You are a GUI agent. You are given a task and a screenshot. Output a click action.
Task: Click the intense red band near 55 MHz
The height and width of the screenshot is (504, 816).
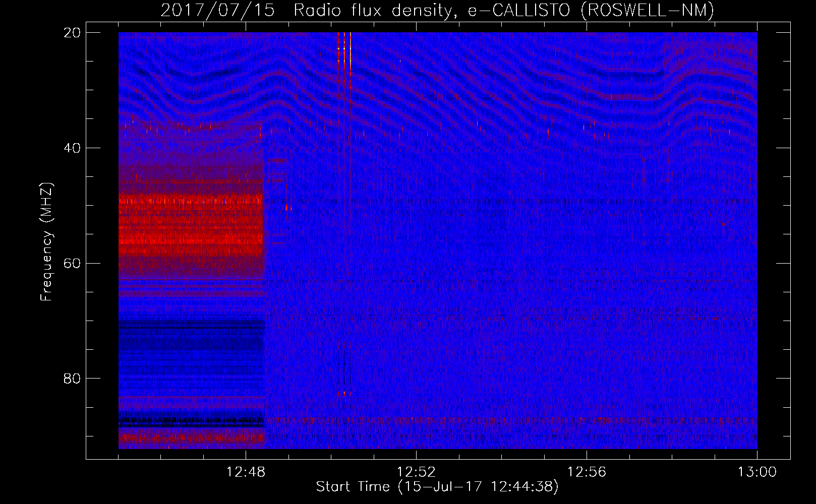[191, 225]
